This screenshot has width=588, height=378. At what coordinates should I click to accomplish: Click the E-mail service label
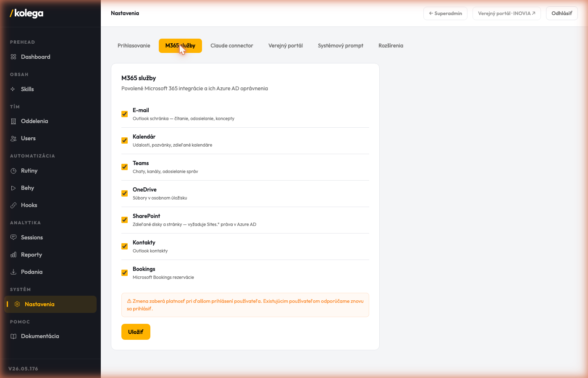tap(141, 110)
